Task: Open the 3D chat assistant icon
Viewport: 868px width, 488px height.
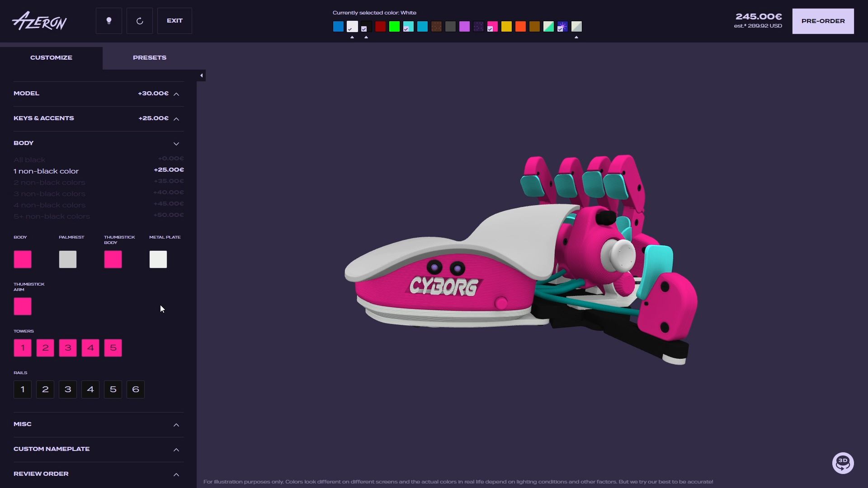Action: [843, 463]
